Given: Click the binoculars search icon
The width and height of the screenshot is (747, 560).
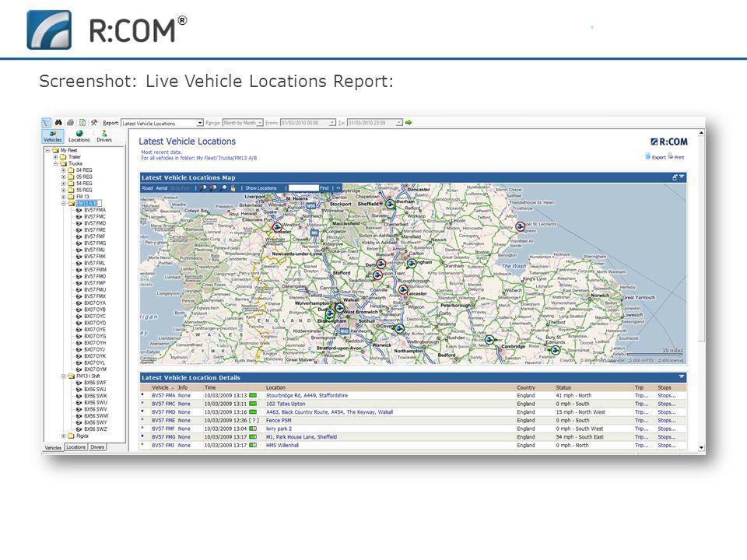Looking at the screenshot, I should (58, 122).
